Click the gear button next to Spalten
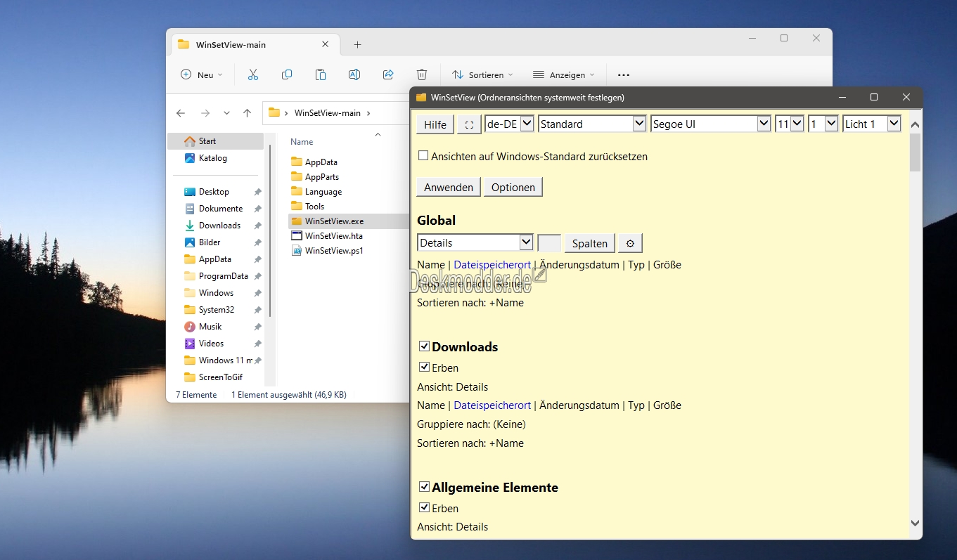 pyautogui.click(x=630, y=243)
